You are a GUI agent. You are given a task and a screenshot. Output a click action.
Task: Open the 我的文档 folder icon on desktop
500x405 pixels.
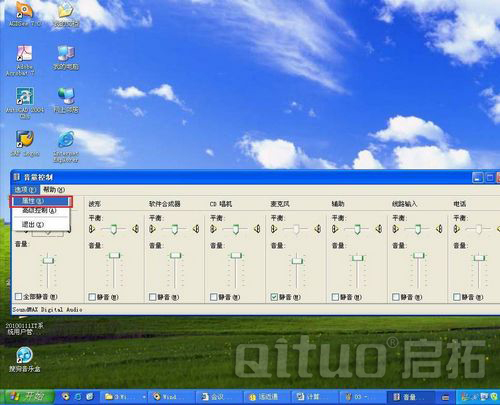pyautogui.click(x=66, y=14)
